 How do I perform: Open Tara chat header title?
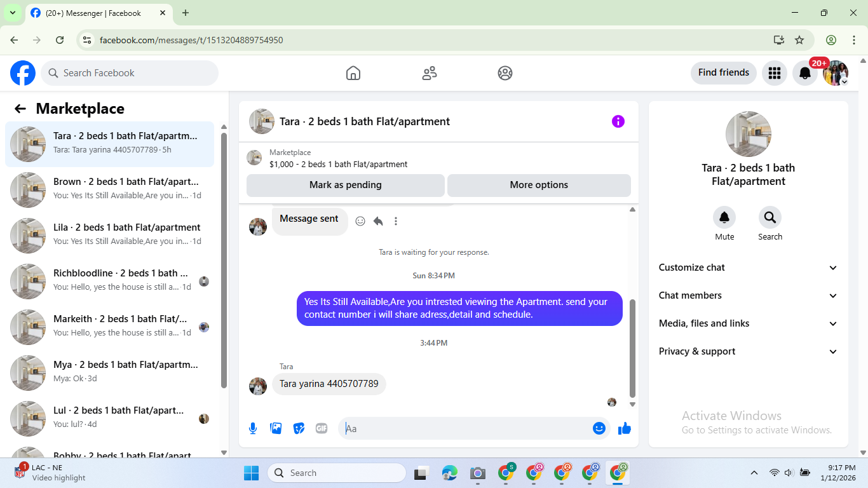coord(365,121)
